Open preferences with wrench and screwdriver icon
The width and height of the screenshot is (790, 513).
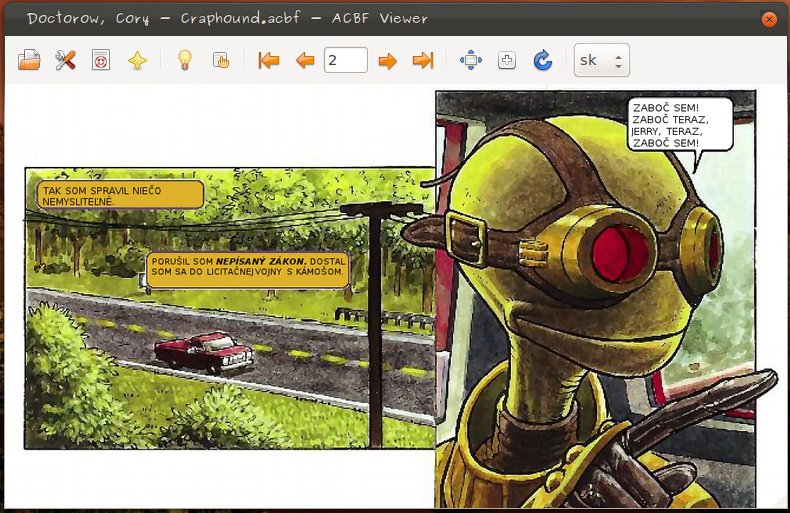pos(65,60)
